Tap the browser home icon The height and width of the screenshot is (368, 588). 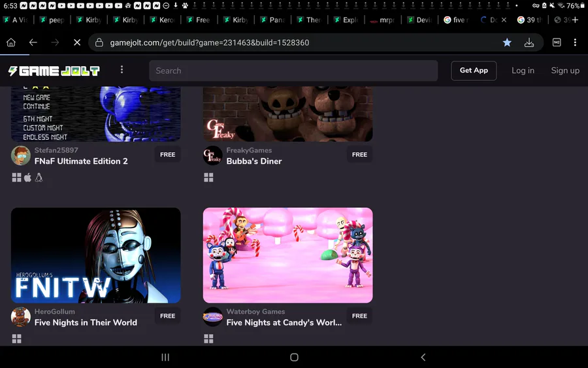[x=11, y=42]
